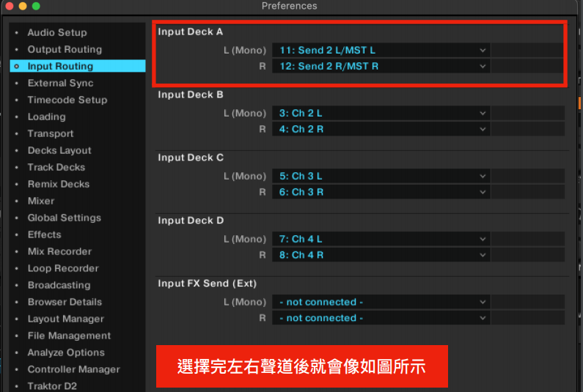Open FX Send R not connected dropdown
The image size is (583, 392).
coord(381,318)
